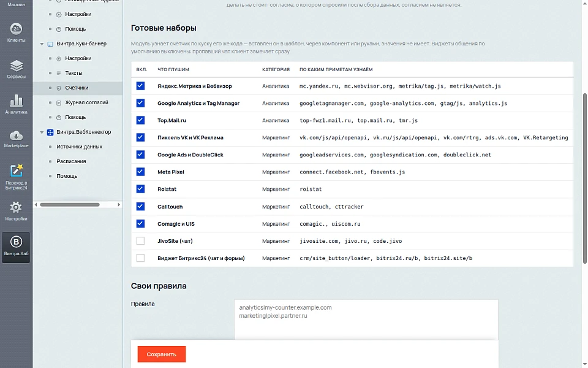Disable the Яндекс.Метрика и Вебвизор checkbox
Image resolution: width=588 pixels, height=368 pixels.
point(140,86)
